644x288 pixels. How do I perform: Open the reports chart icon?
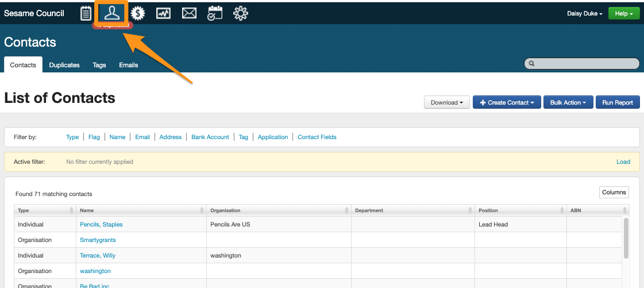click(163, 13)
